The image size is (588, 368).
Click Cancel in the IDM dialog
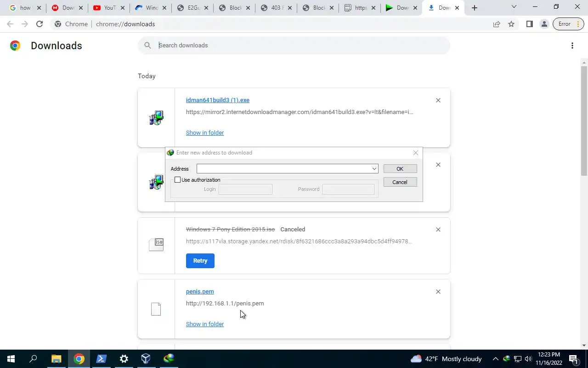(x=400, y=182)
